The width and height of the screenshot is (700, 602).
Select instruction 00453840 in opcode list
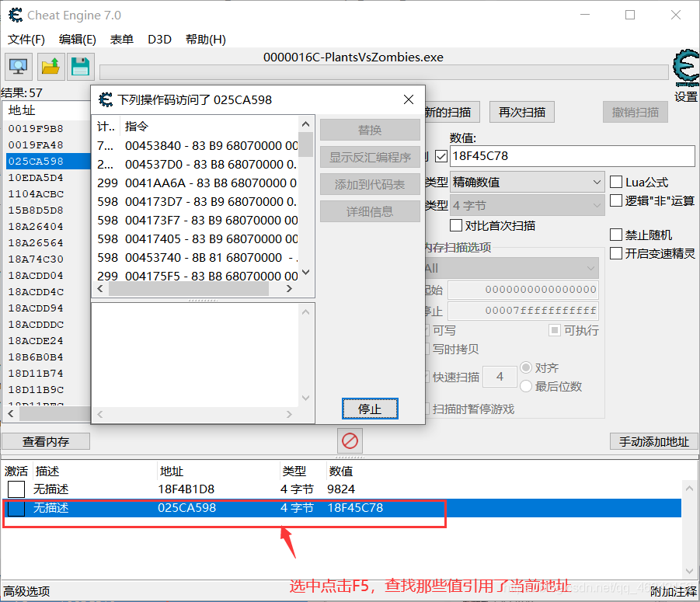pyautogui.click(x=197, y=146)
